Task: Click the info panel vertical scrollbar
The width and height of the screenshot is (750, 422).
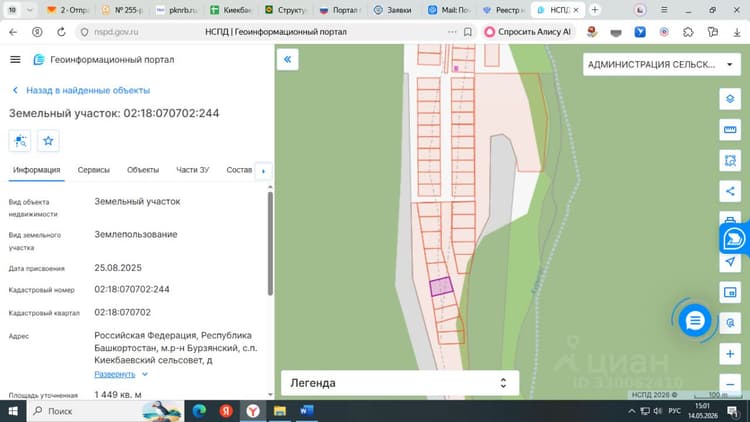Action: pos(270,243)
